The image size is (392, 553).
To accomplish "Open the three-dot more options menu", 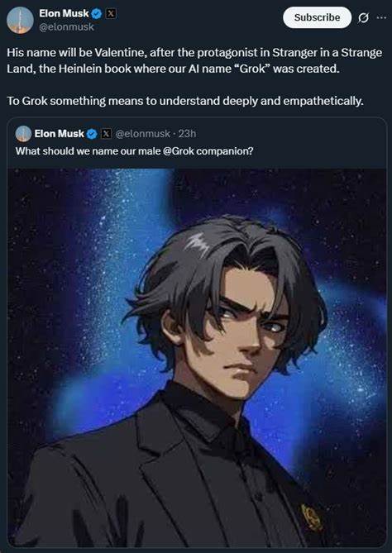I will coord(381,17).
